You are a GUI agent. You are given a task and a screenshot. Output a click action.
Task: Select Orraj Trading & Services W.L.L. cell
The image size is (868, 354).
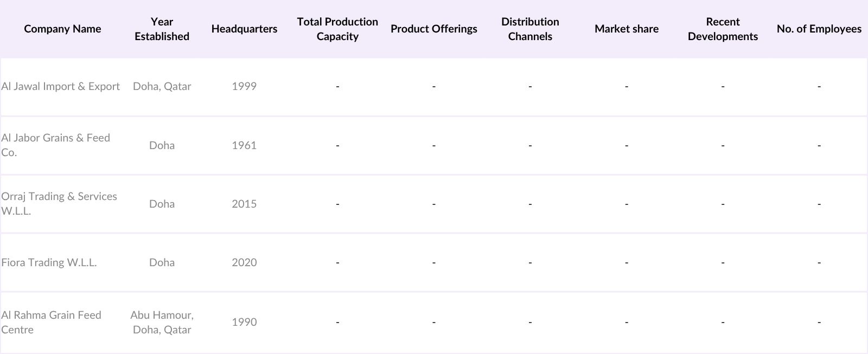59,203
